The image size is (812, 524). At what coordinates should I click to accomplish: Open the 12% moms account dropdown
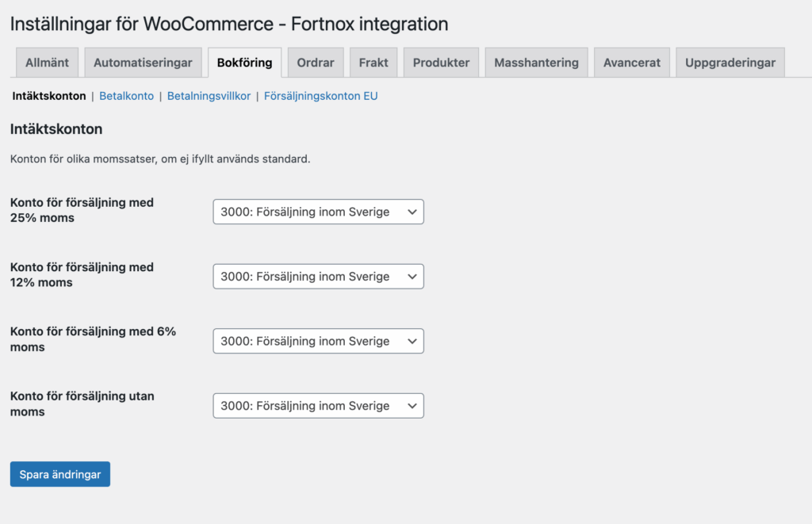point(318,277)
